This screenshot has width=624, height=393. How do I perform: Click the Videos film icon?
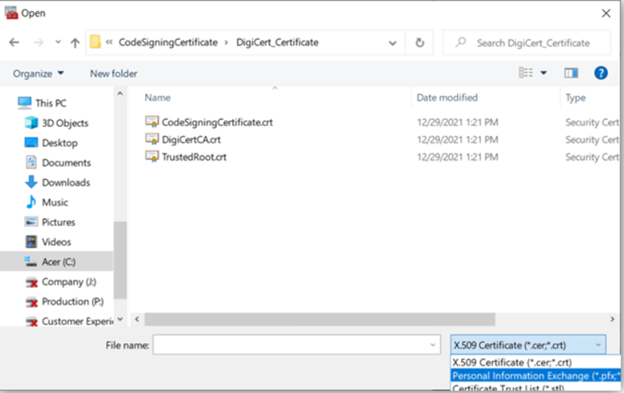(31, 241)
